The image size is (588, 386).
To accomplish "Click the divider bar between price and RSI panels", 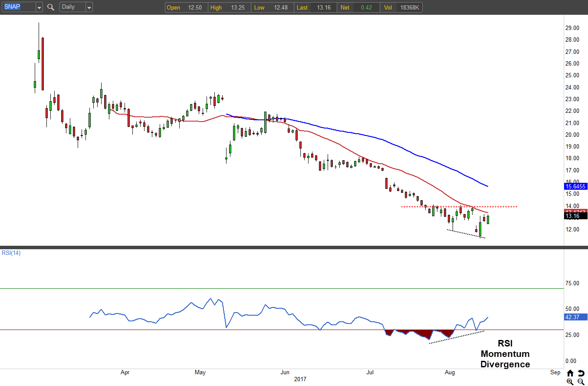I will [294, 247].
